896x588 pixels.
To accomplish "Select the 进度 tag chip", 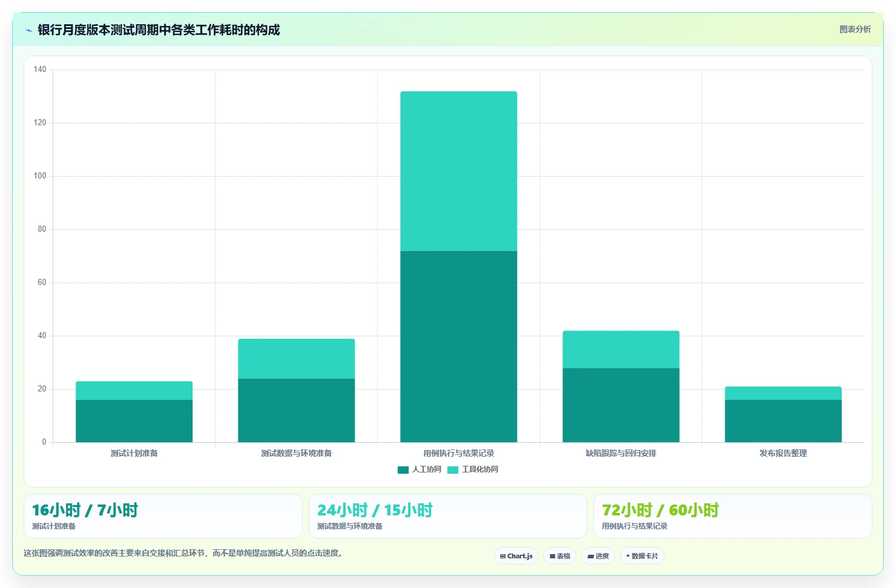I will click(598, 556).
